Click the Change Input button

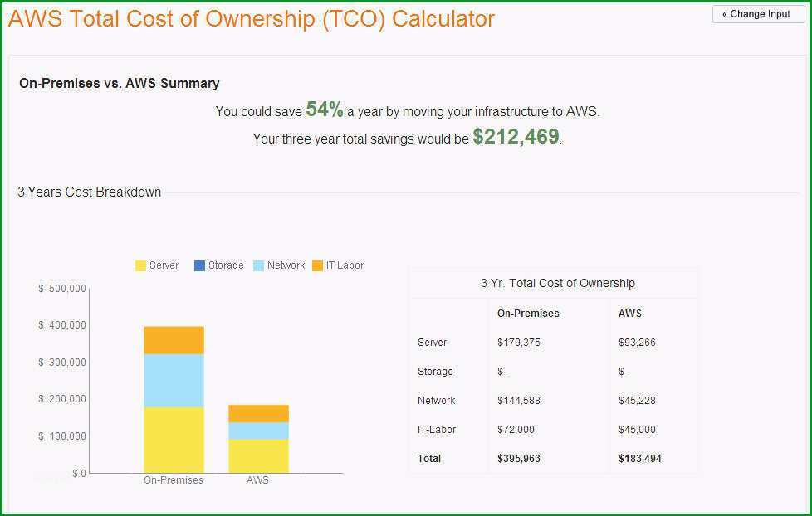(758, 14)
